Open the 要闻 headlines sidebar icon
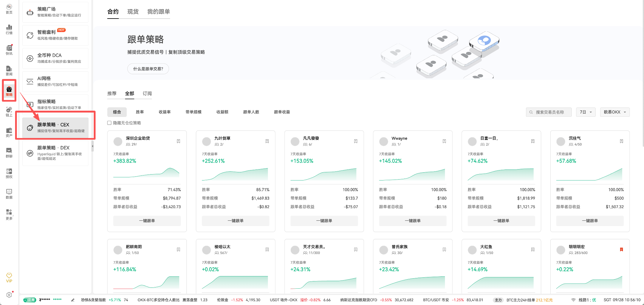The width and height of the screenshot is (644, 305). tap(9, 71)
